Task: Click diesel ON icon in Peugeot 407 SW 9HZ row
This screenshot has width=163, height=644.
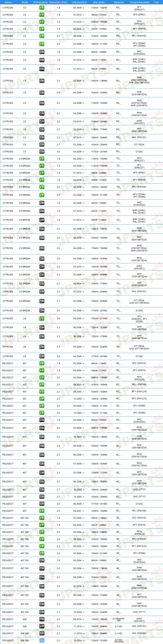Action: tap(42, 560)
